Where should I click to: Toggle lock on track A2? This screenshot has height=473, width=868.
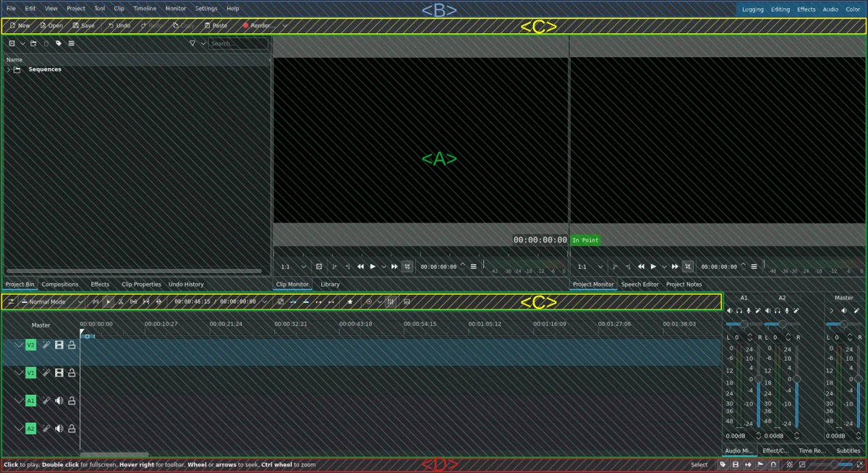point(72,428)
